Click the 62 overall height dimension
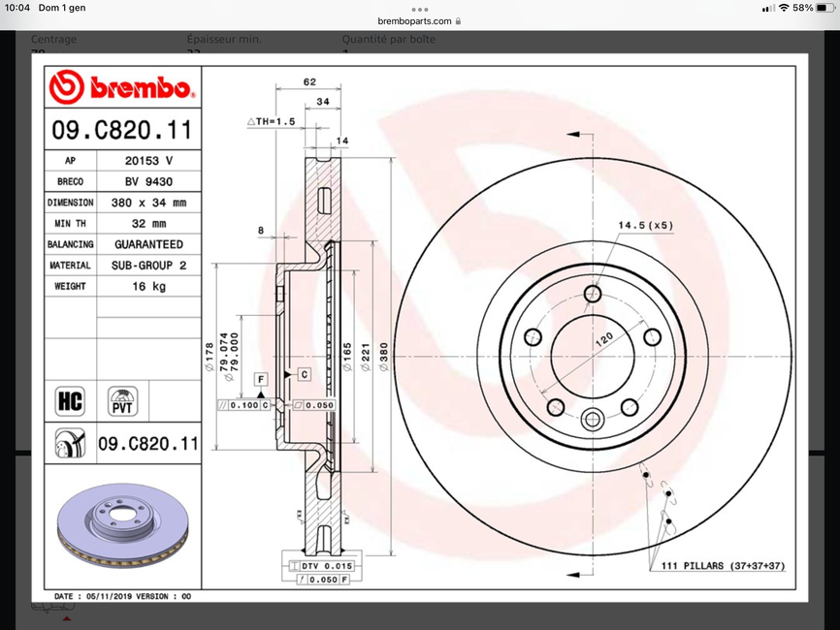Viewport: 840px width, 630px height. (x=309, y=81)
